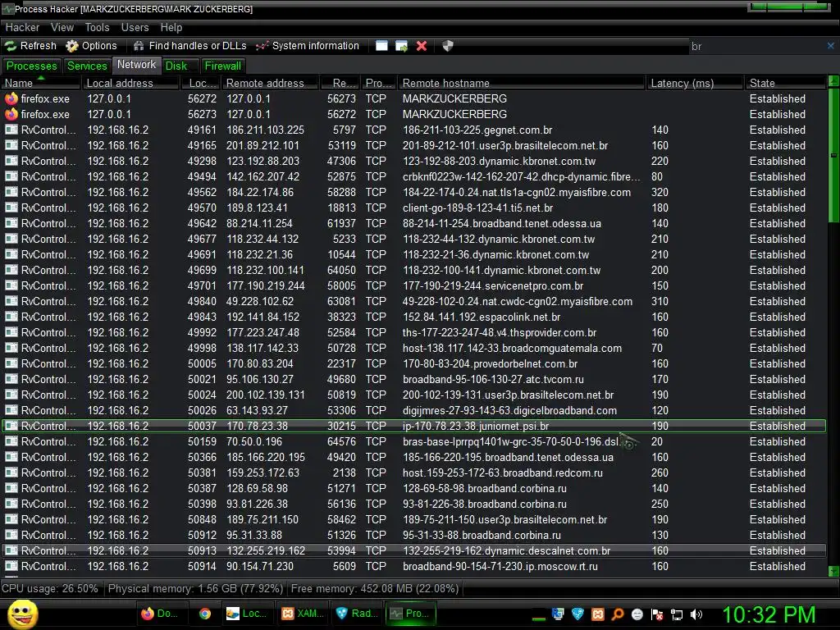Click the volume speaker tray icon

[696, 614]
